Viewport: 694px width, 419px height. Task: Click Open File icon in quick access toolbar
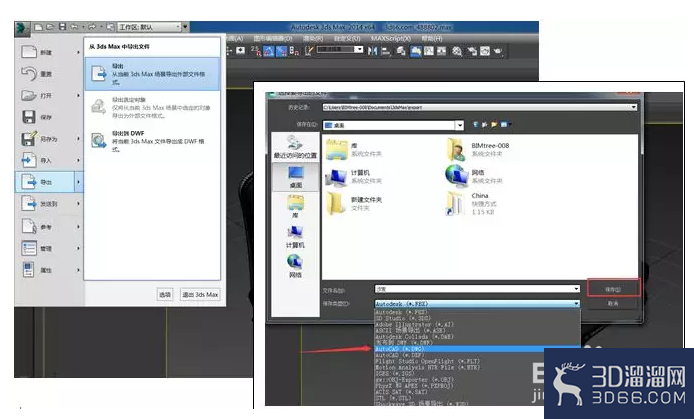point(50,27)
